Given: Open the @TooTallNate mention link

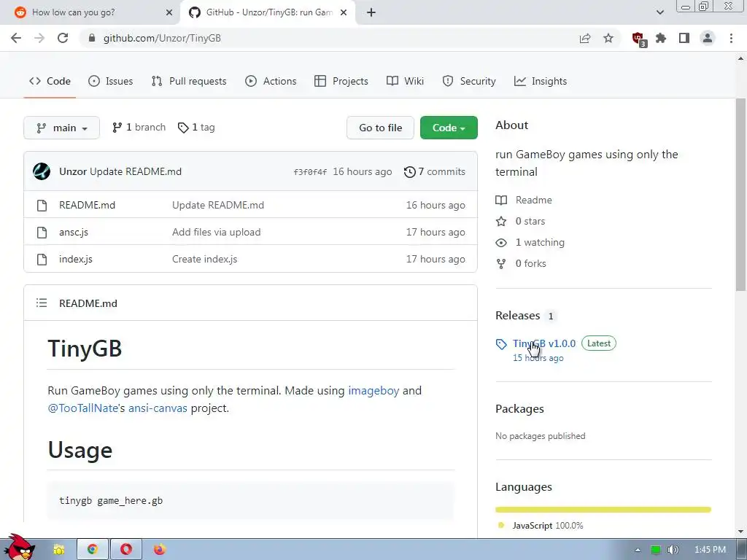Looking at the screenshot, I should (82, 408).
